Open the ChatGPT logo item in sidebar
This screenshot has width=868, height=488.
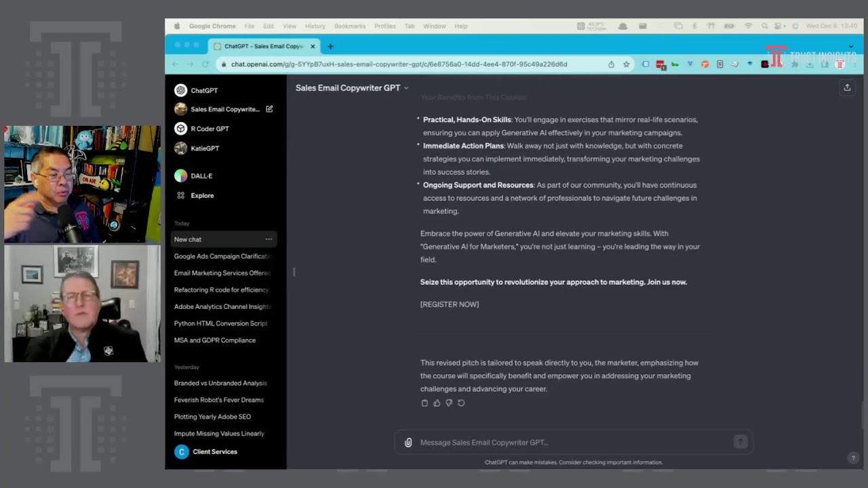(x=180, y=90)
